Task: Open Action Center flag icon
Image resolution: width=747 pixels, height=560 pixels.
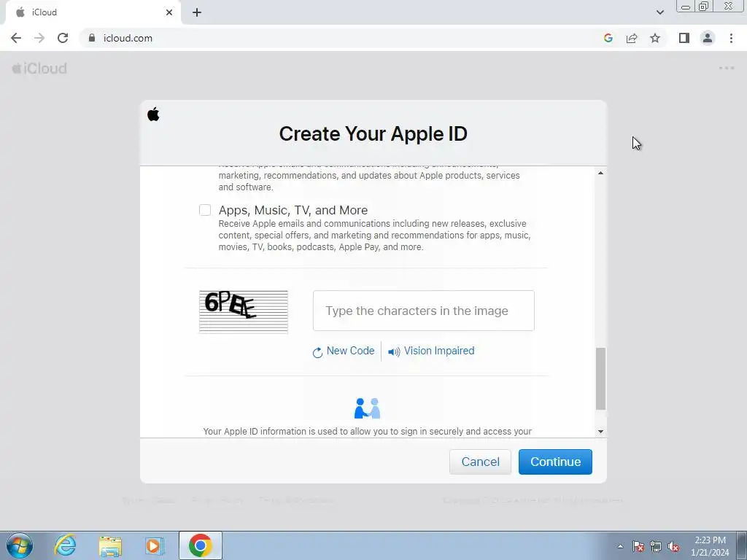Action: pos(638,546)
